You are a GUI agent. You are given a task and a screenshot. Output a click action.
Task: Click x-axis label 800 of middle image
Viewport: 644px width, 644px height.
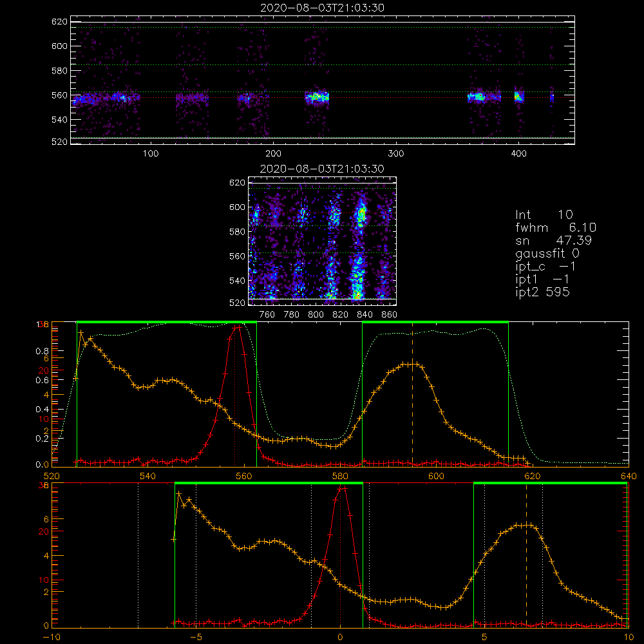point(316,315)
